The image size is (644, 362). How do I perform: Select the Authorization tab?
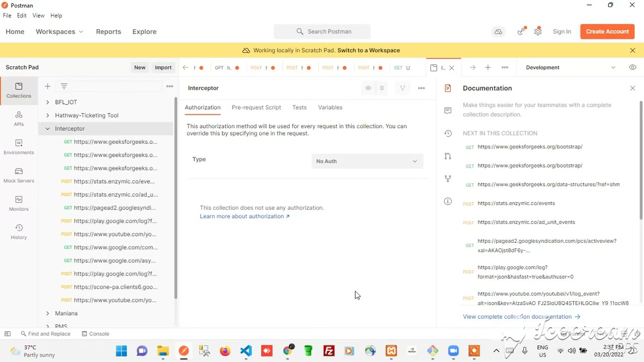click(x=202, y=108)
